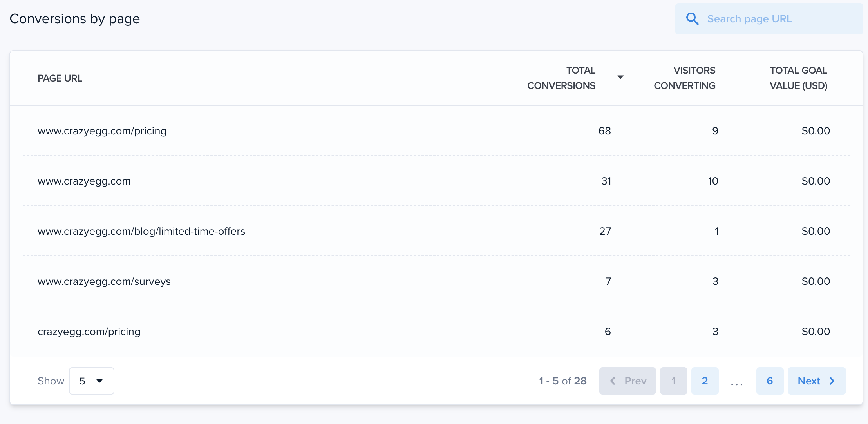Click the Next pagination button
This screenshot has height=424, width=868.
[816, 381]
